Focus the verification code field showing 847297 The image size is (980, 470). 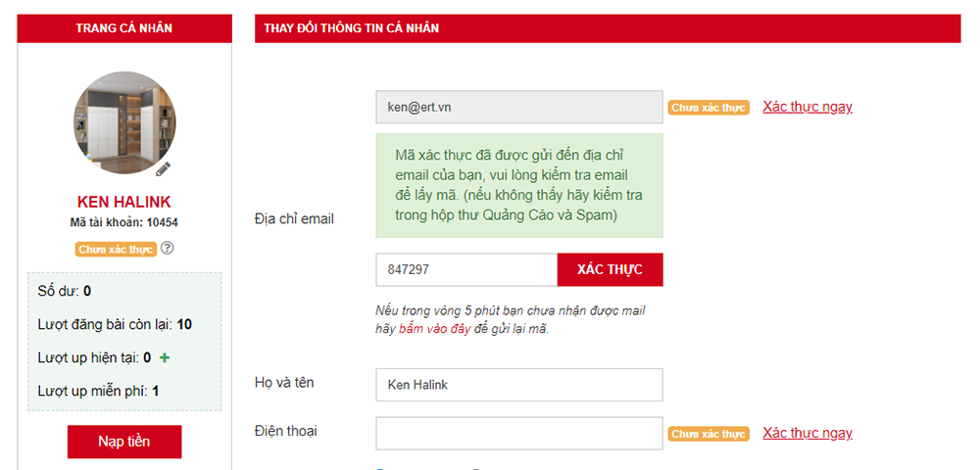coord(466,269)
